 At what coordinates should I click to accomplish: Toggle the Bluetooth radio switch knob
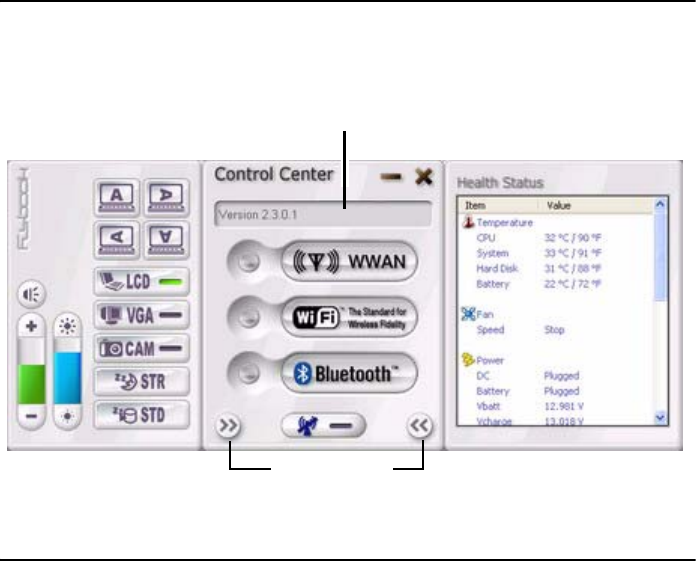tap(249, 373)
